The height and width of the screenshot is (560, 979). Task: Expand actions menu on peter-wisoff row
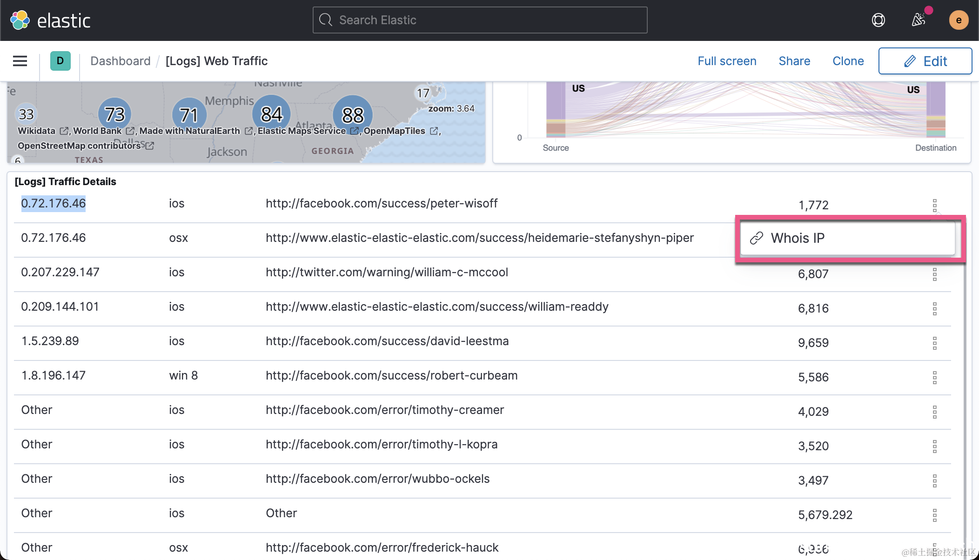[x=934, y=205]
